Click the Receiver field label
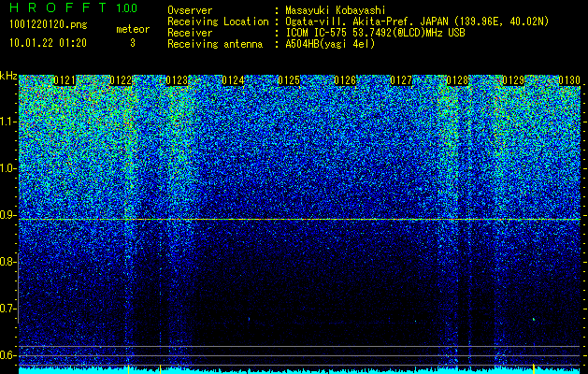 (x=190, y=33)
